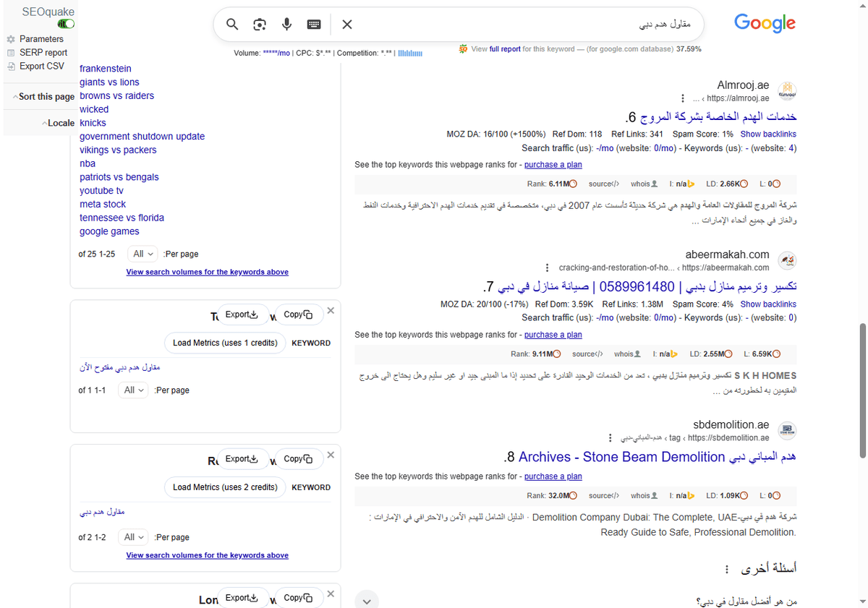
Task: Show backlinks for the Almrooj.ae result
Action: [x=768, y=134]
